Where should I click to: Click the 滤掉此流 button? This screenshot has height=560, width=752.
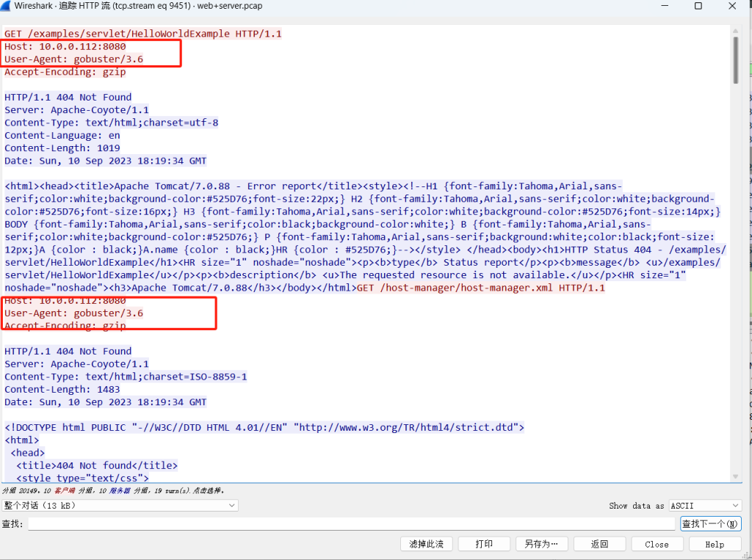pos(427,544)
